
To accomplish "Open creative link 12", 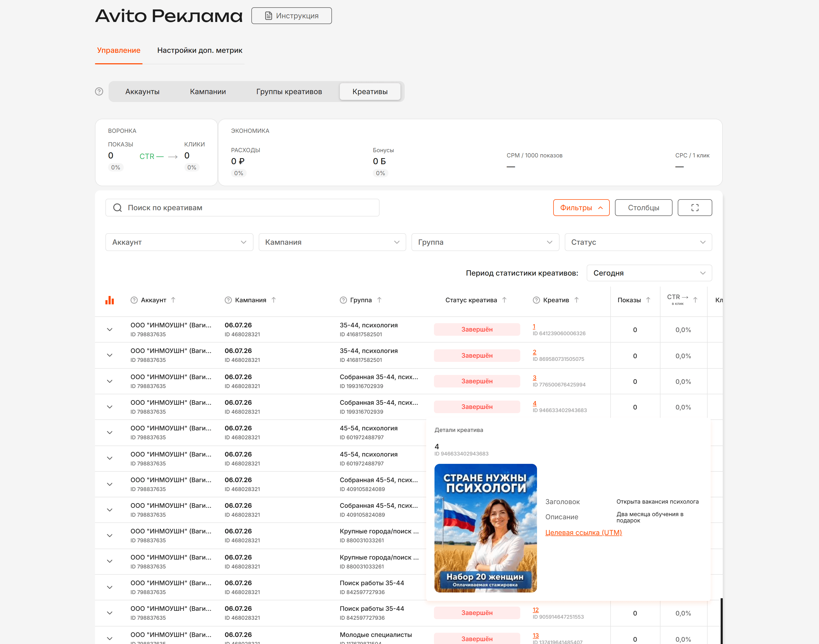I will 535,610.
